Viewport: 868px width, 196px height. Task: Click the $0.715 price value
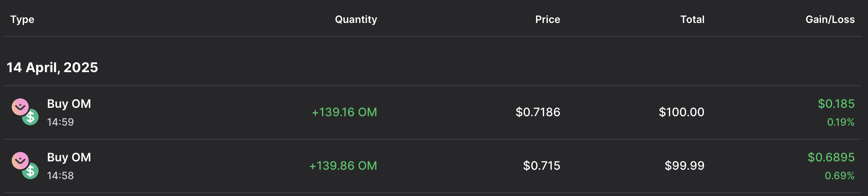pyautogui.click(x=541, y=166)
